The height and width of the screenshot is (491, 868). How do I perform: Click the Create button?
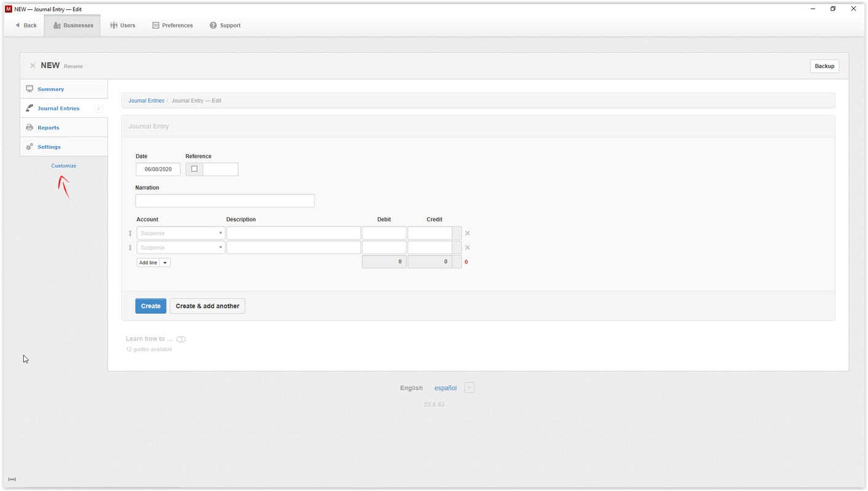point(151,306)
